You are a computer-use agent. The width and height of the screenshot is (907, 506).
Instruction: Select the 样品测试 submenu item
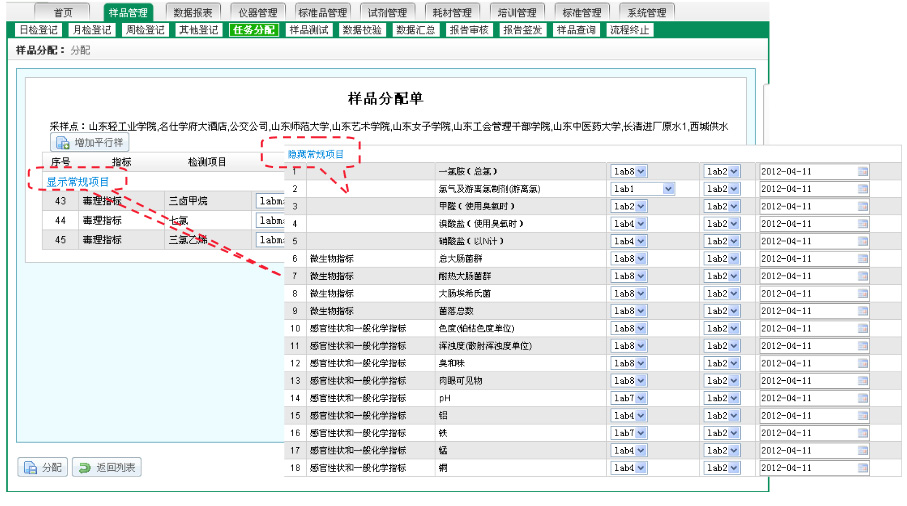[x=308, y=30]
